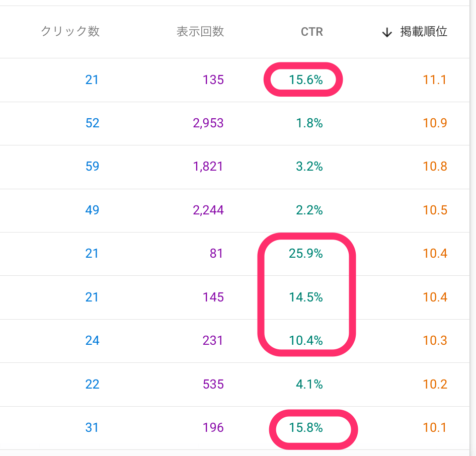Image resolution: width=476 pixels, height=456 pixels.
Task: Select the 59 clicks cell
Action: pyautogui.click(x=92, y=167)
